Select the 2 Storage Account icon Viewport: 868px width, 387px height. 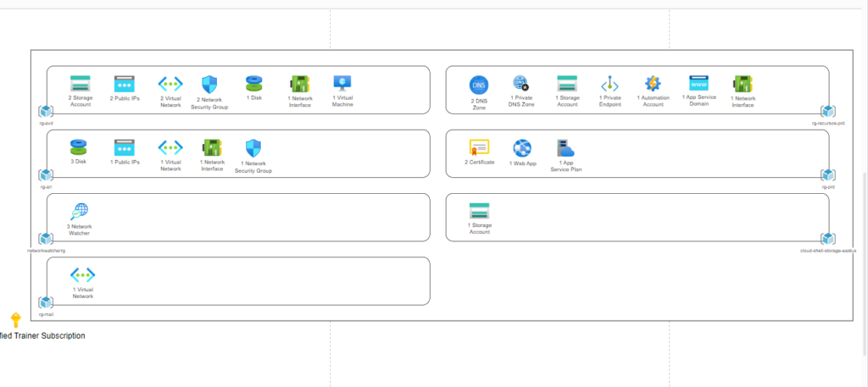81,84
